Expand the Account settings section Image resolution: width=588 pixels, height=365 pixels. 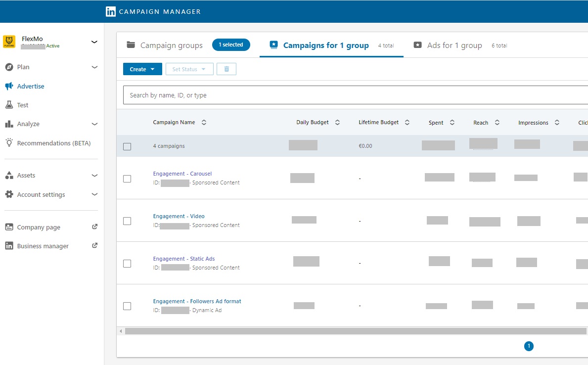pyautogui.click(x=95, y=194)
